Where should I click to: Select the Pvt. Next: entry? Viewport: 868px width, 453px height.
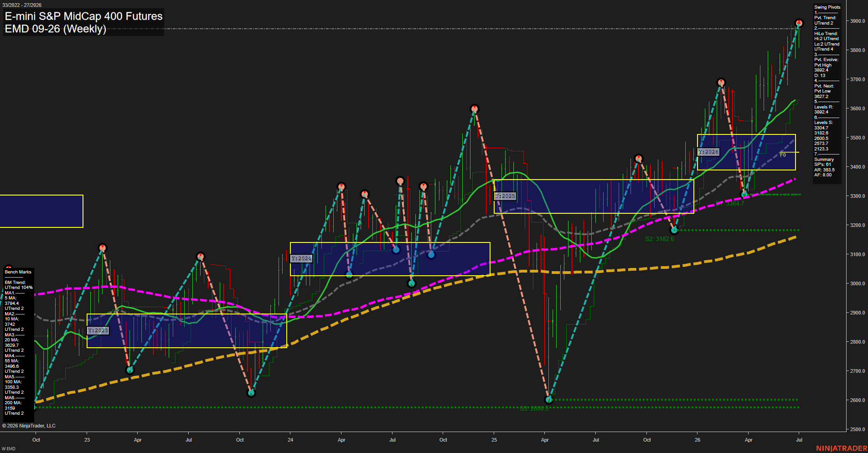point(824,86)
